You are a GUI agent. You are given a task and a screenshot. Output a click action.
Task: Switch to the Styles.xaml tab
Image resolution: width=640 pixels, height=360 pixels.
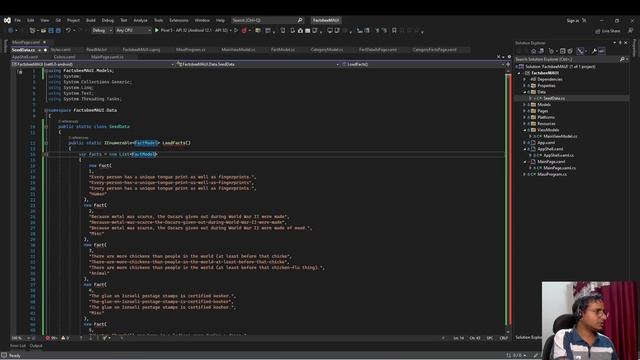pyautogui.click(x=61, y=50)
